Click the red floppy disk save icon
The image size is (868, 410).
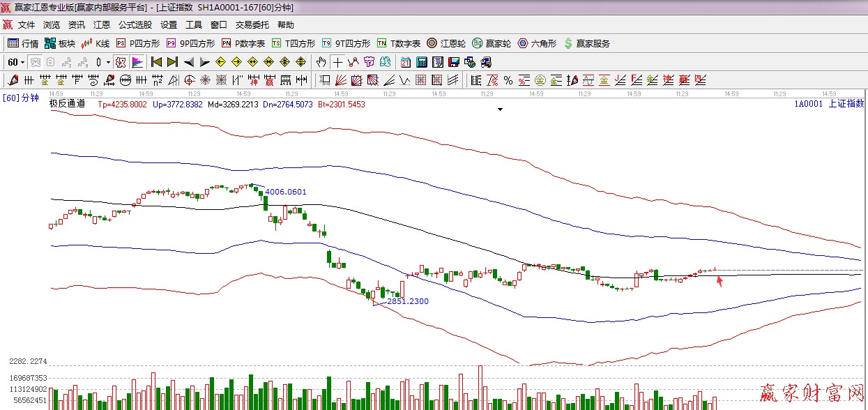(454, 62)
